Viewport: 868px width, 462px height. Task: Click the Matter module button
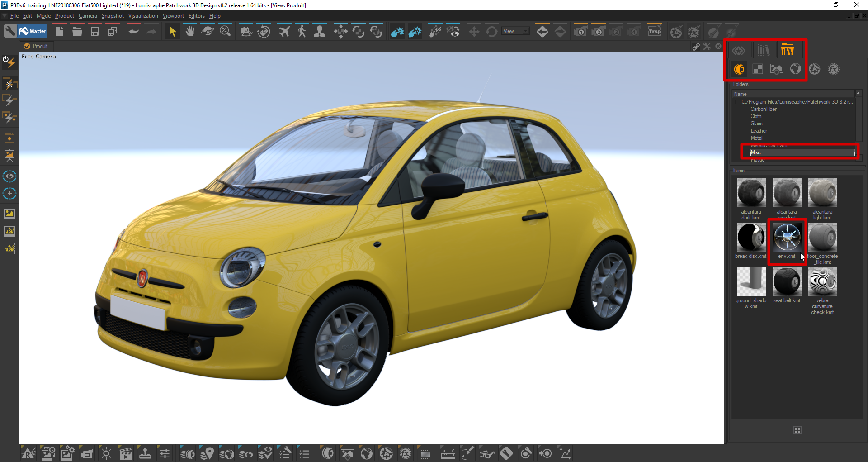pos(33,31)
